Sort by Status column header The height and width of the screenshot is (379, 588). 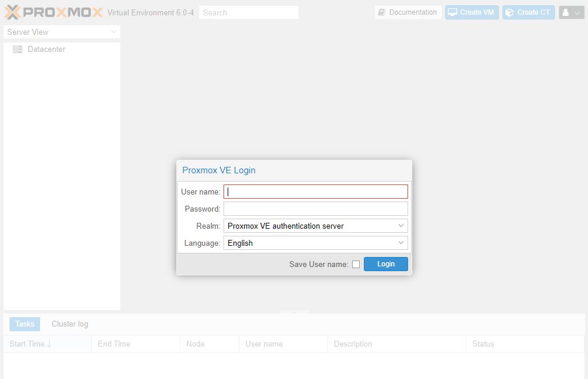click(x=525, y=344)
